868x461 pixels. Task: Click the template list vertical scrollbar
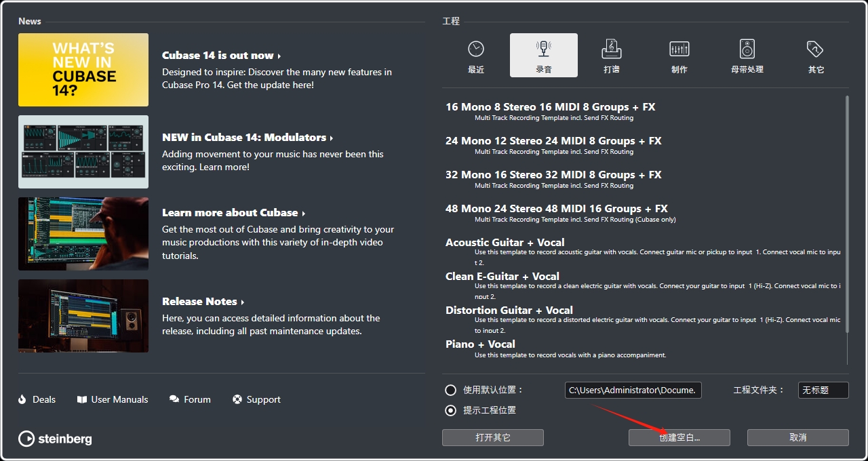coord(847,214)
